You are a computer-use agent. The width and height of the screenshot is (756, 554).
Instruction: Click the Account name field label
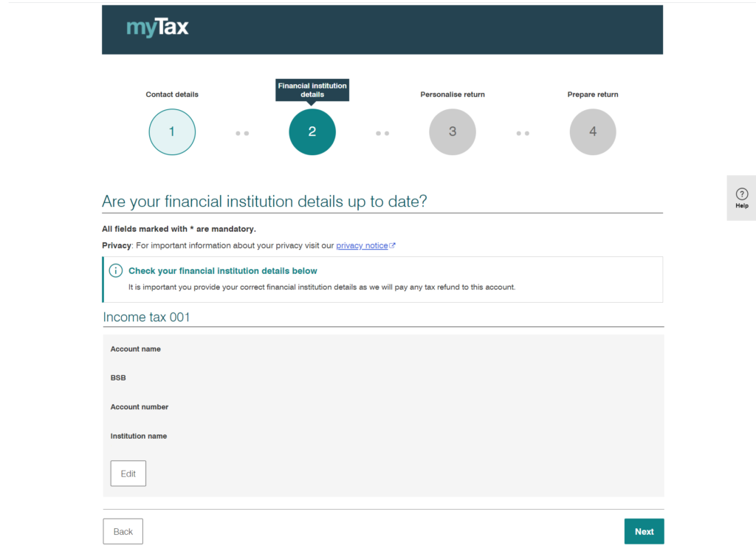coord(136,349)
